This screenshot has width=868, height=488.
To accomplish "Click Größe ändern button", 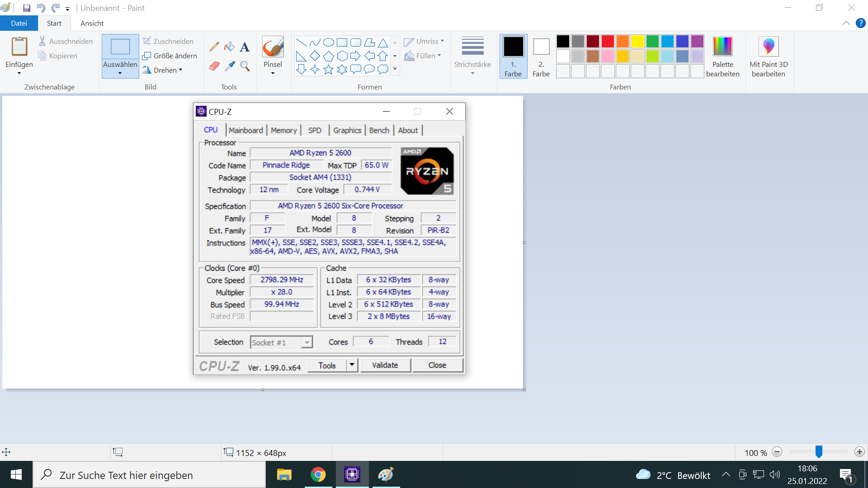I will tap(170, 56).
